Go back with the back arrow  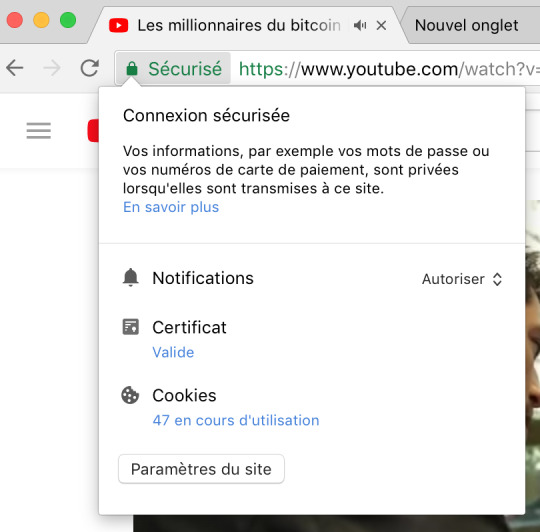15,68
